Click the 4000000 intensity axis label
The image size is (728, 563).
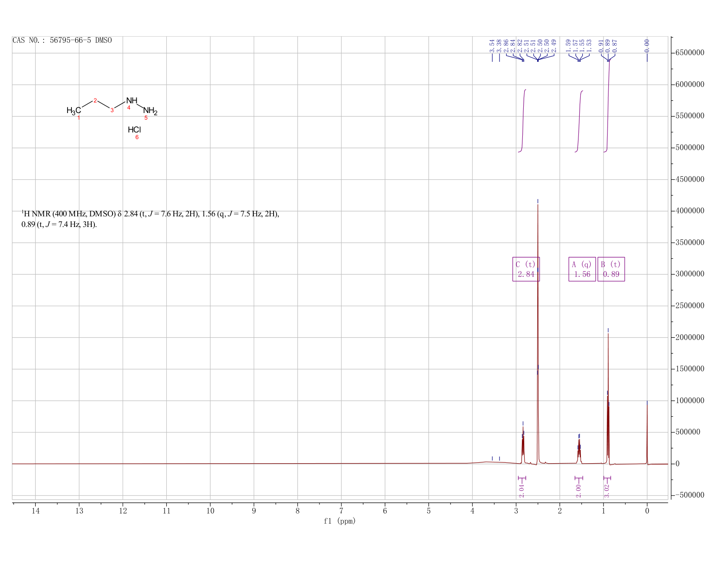coord(689,211)
